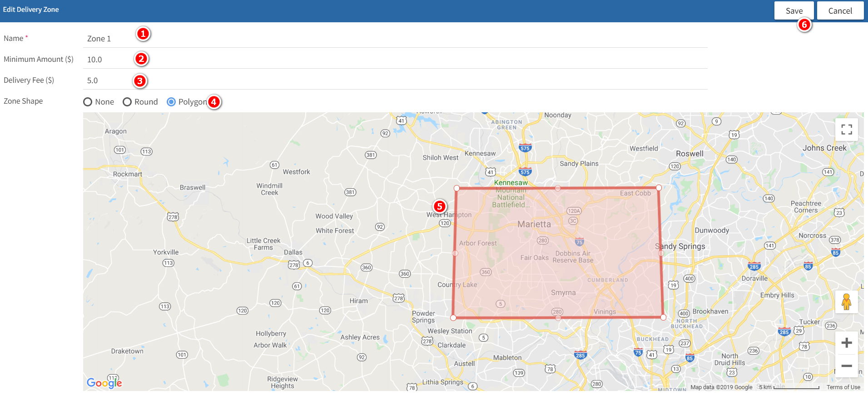The width and height of the screenshot is (868, 406).
Task: Click the Norcross label on the map
Action: coord(812,236)
